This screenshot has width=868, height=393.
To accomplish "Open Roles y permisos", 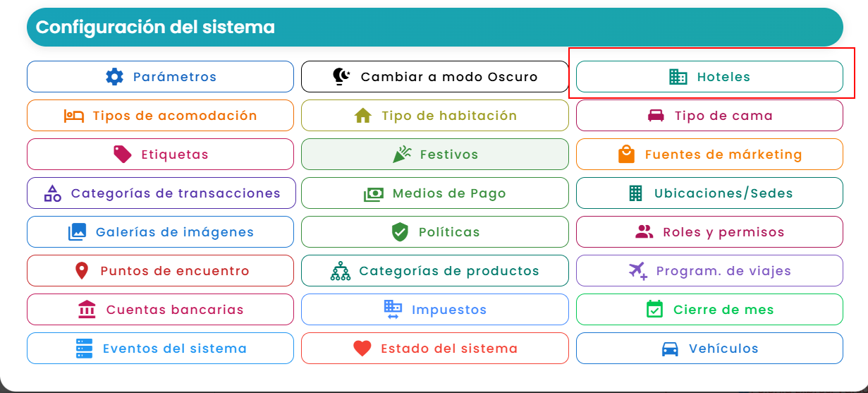I will 709,232.
